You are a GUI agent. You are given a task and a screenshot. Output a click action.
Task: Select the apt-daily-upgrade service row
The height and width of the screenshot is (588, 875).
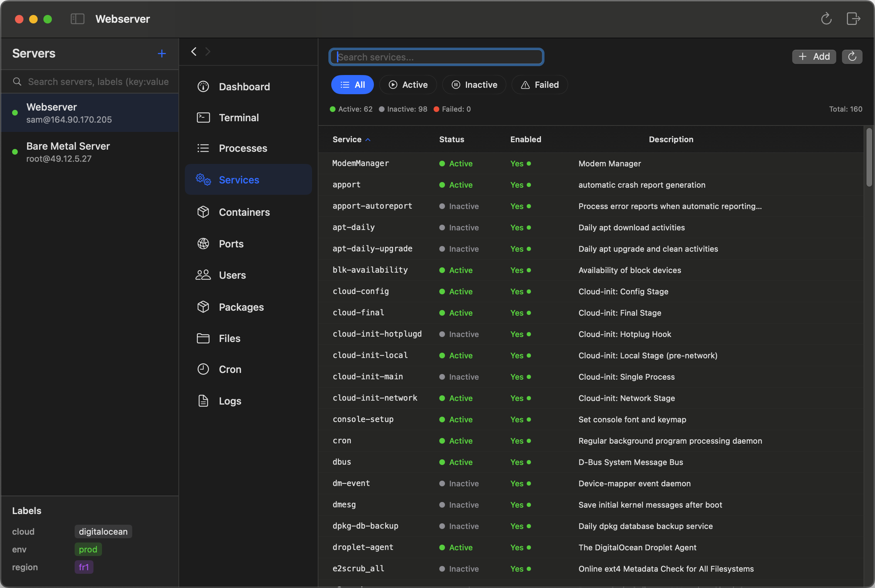pos(591,248)
